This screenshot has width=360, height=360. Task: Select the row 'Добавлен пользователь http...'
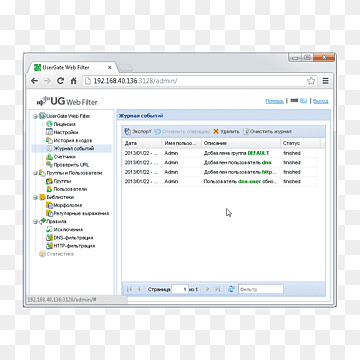(220, 172)
